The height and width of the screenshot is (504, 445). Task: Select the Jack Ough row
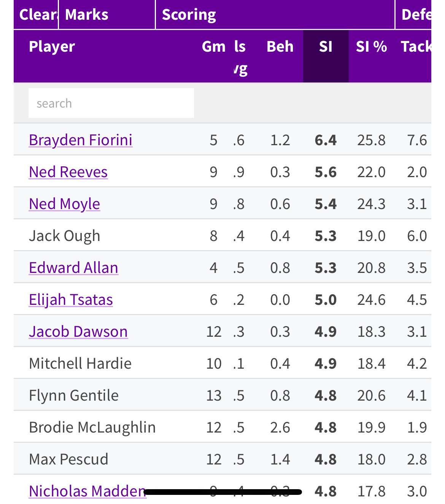(222, 236)
